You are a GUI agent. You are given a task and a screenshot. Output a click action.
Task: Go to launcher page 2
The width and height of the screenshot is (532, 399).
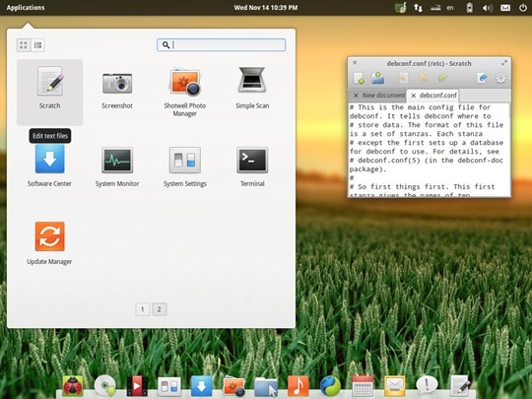click(160, 309)
